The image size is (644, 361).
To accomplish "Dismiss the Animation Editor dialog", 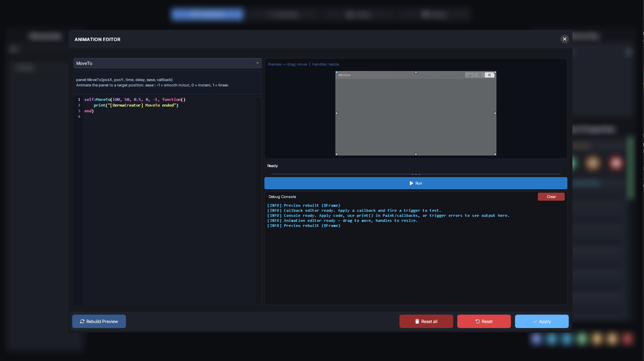I will click(x=565, y=39).
